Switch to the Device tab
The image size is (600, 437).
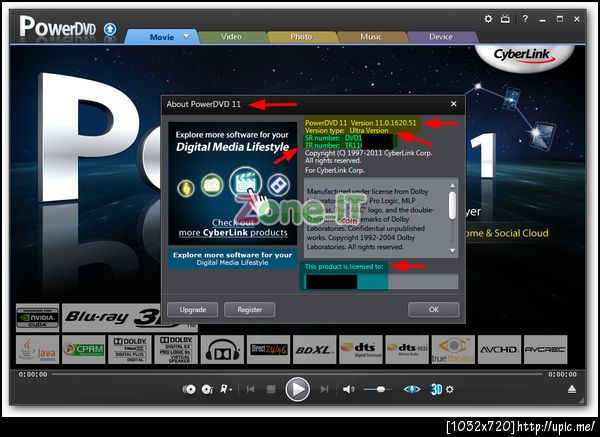440,37
